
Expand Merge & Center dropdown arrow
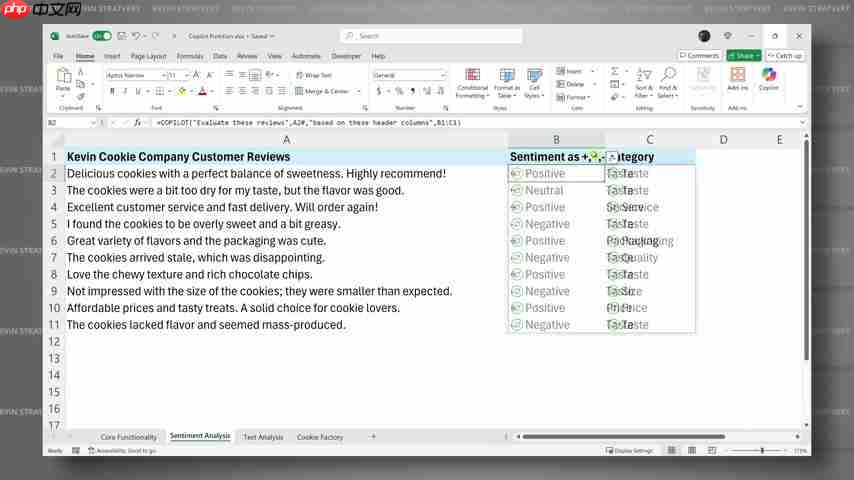[x=359, y=92]
